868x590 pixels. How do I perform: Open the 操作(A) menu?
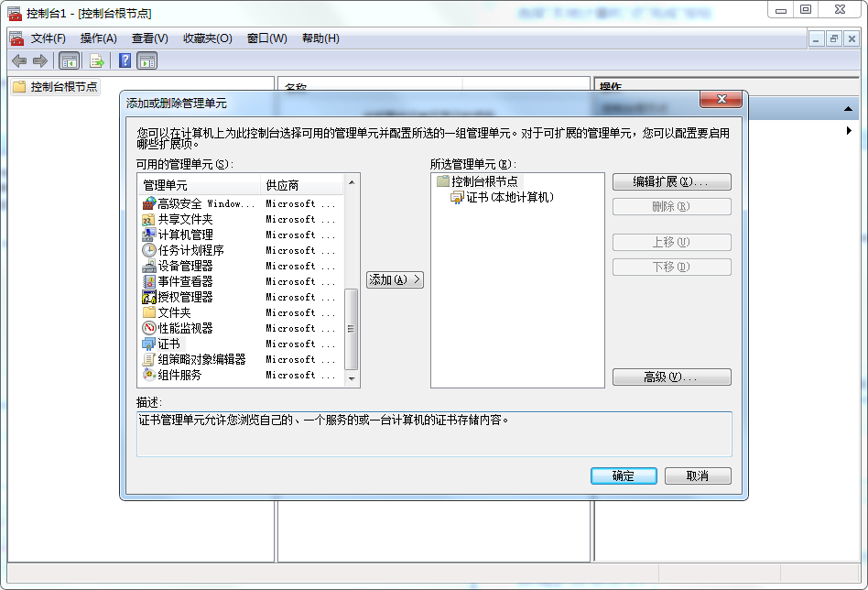pyautogui.click(x=99, y=38)
